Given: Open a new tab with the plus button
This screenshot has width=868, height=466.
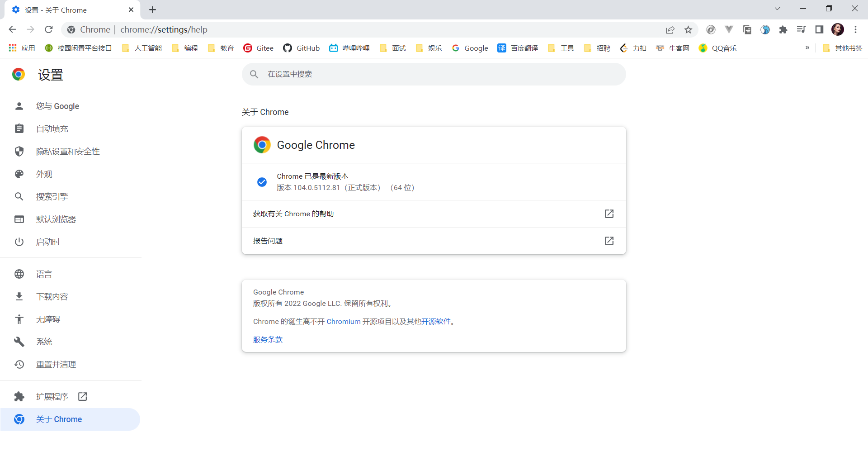Looking at the screenshot, I should coord(153,10).
